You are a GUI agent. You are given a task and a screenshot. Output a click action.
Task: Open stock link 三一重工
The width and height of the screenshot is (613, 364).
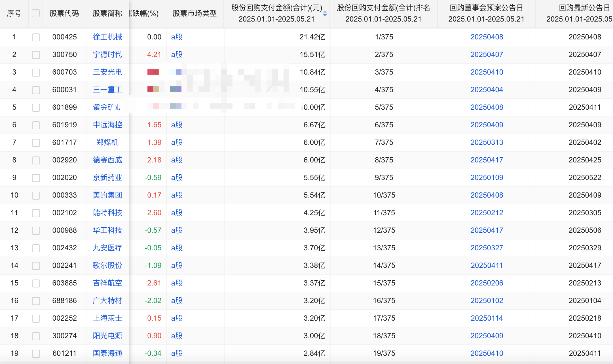coord(107,90)
